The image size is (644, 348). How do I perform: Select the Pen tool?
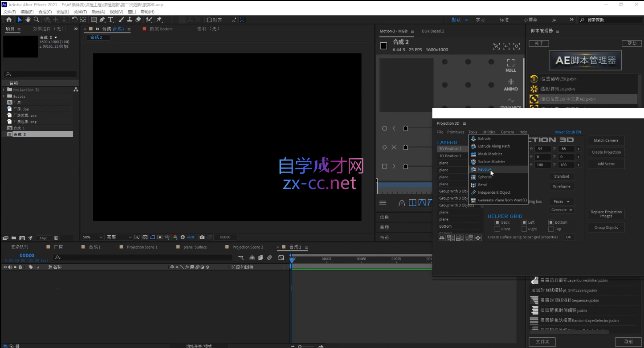[102, 20]
